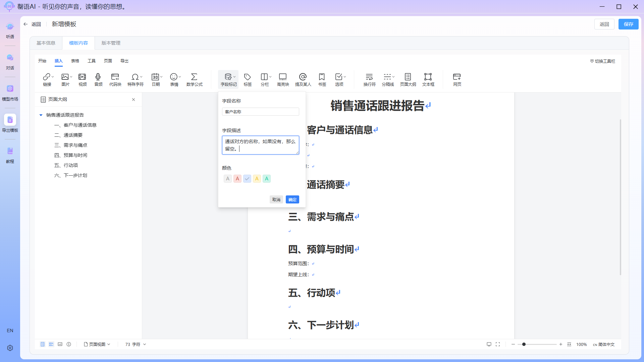Screen dimensions: 644x362
Task: Insert a 选项 checkbox option
Action: (x=339, y=80)
